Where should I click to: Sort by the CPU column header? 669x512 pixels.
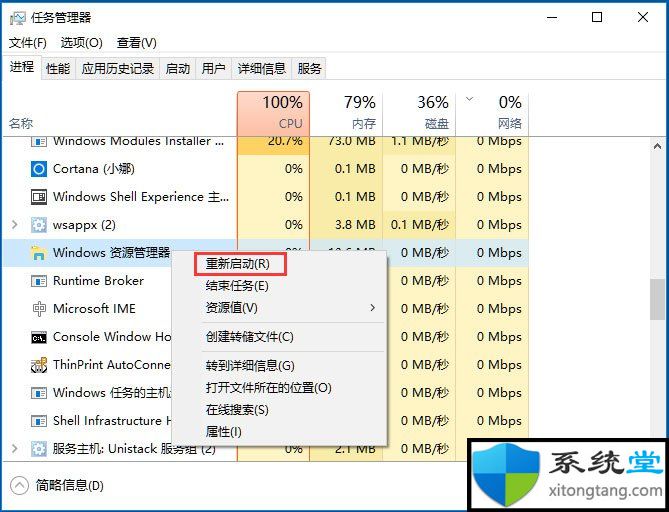tap(273, 113)
